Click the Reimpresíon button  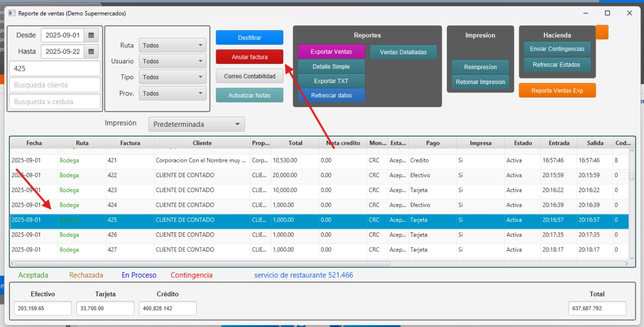(x=480, y=67)
